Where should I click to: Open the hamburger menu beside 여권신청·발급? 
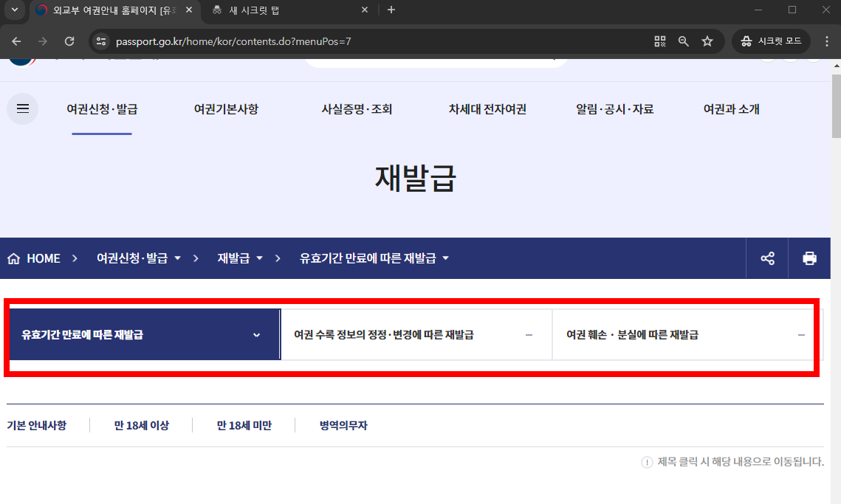[22, 108]
